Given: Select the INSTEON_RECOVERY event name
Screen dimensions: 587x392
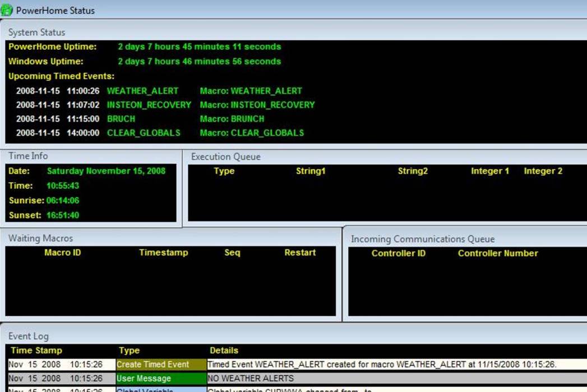Looking at the screenshot, I should click(x=149, y=105).
